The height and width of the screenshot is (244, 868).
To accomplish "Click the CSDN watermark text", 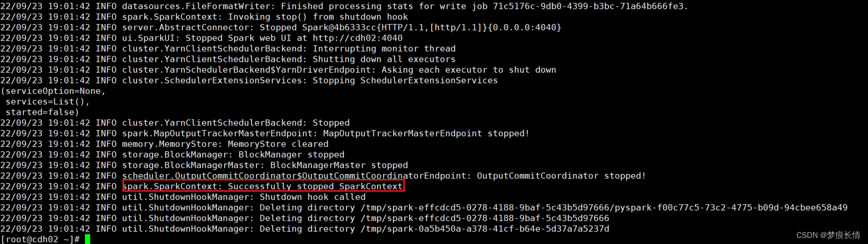I will (x=828, y=235).
